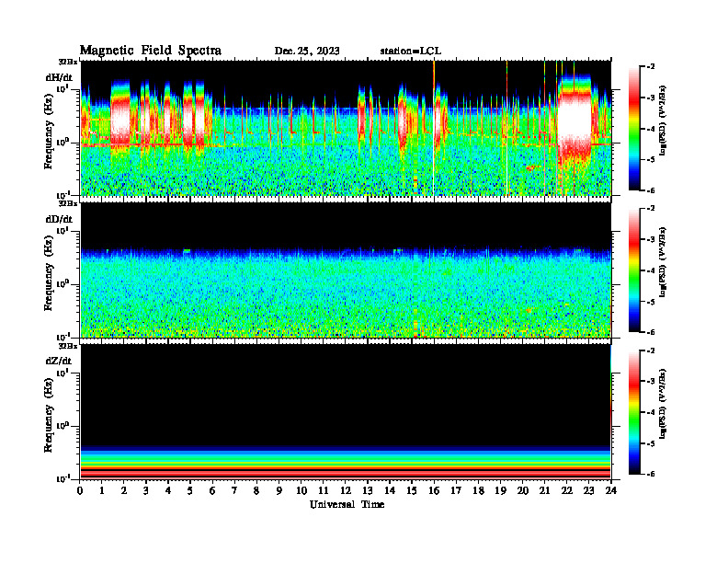The width and height of the screenshot is (728, 563).
Task: Click the dD/dt colorbar Log(PSD) label
Action: coord(663,262)
